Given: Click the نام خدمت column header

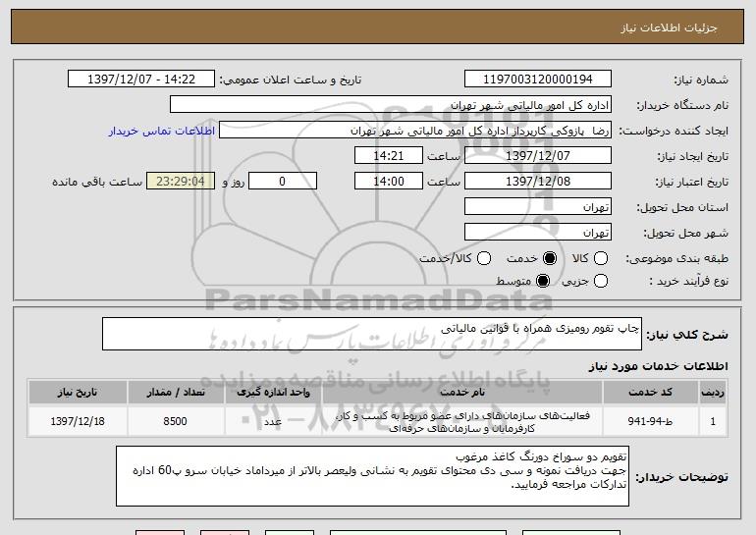Looking at the screenshot, I should pyautogui.click(x=462, y=393).
